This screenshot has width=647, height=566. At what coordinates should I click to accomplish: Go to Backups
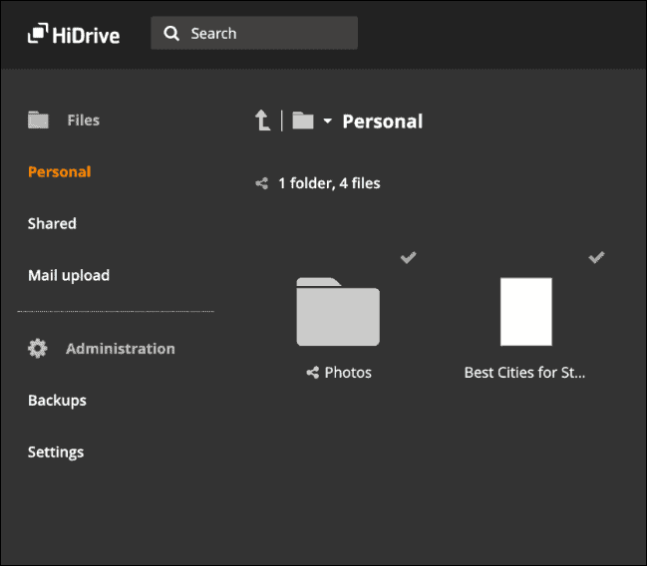click(x=57, y=401)
